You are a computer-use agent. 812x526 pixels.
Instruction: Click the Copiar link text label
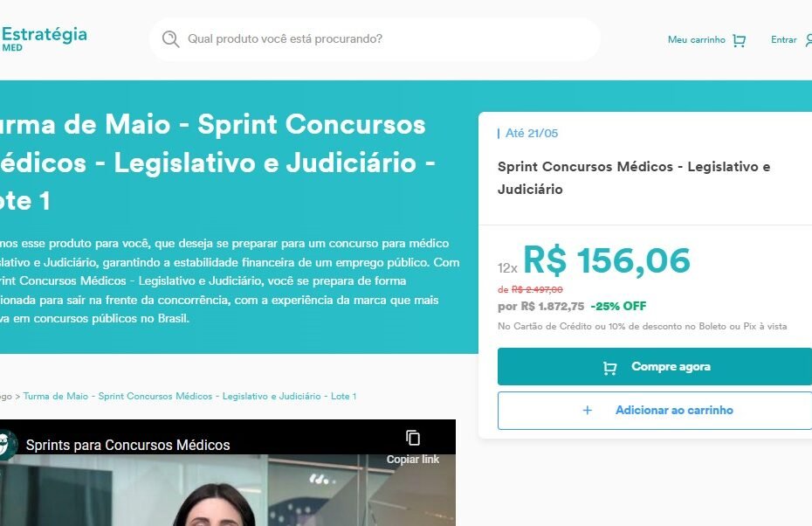pyautogui.click(x=413, y=460)
